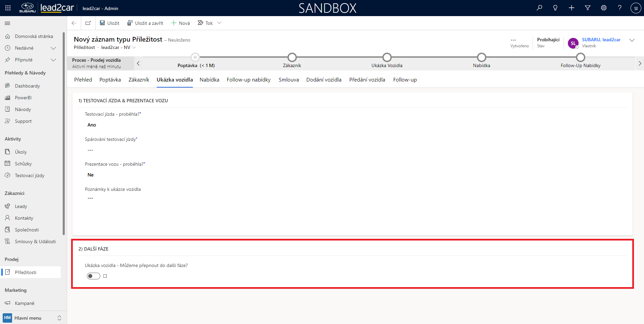Click the lightbulb assistant icon
The height and width of the screenshot is (324, 644).
coord(555,8)
